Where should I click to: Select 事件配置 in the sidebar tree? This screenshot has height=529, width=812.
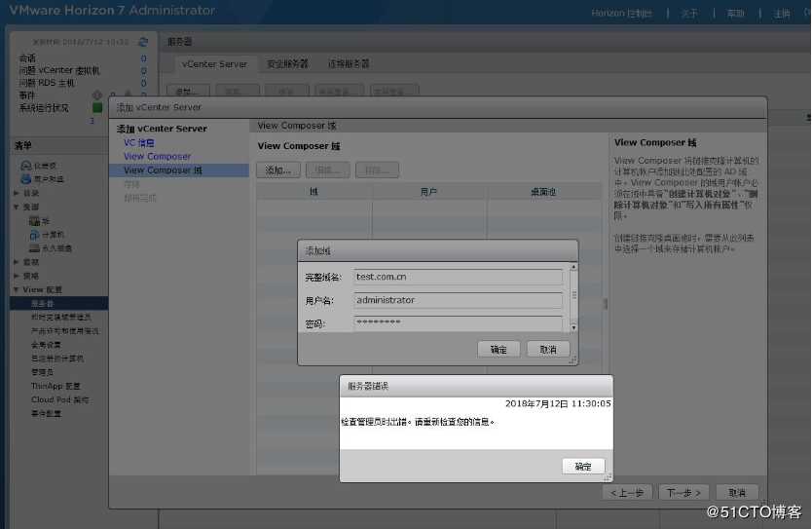tap(46, 413)
